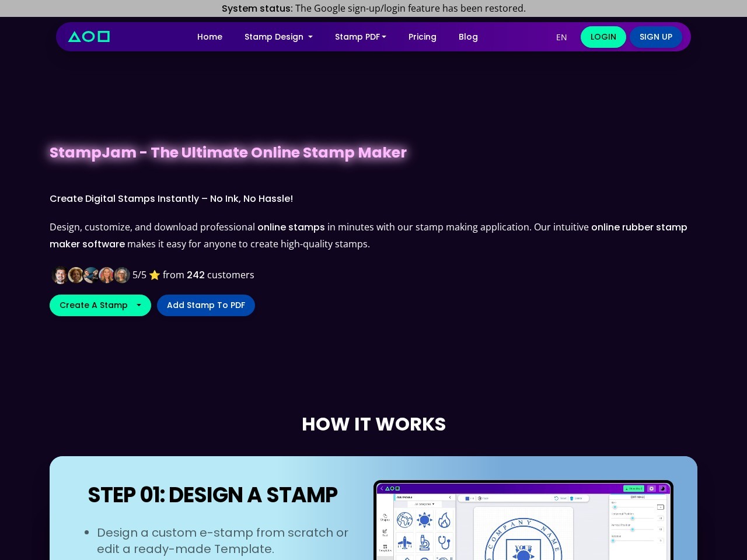Click Add Stamp To PDF button

pyautogui.click(x=206, y=305)
